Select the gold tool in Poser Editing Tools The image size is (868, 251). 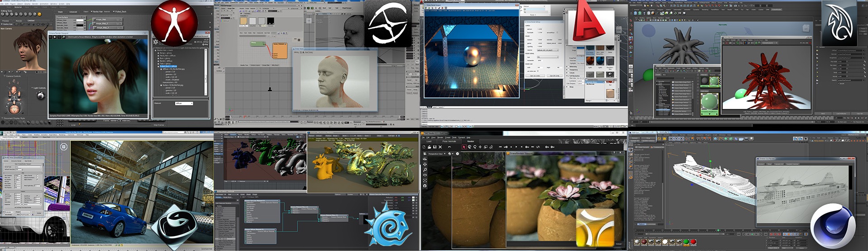point(39,14)
